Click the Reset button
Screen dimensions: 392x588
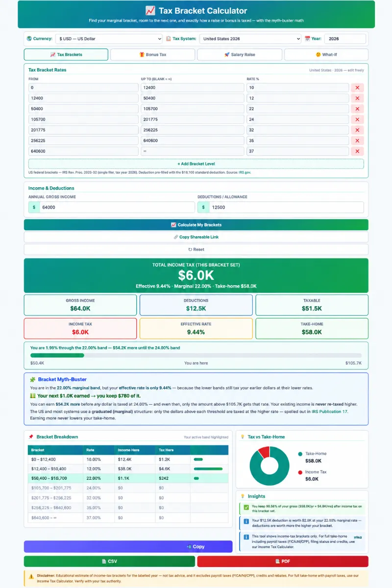196,249
